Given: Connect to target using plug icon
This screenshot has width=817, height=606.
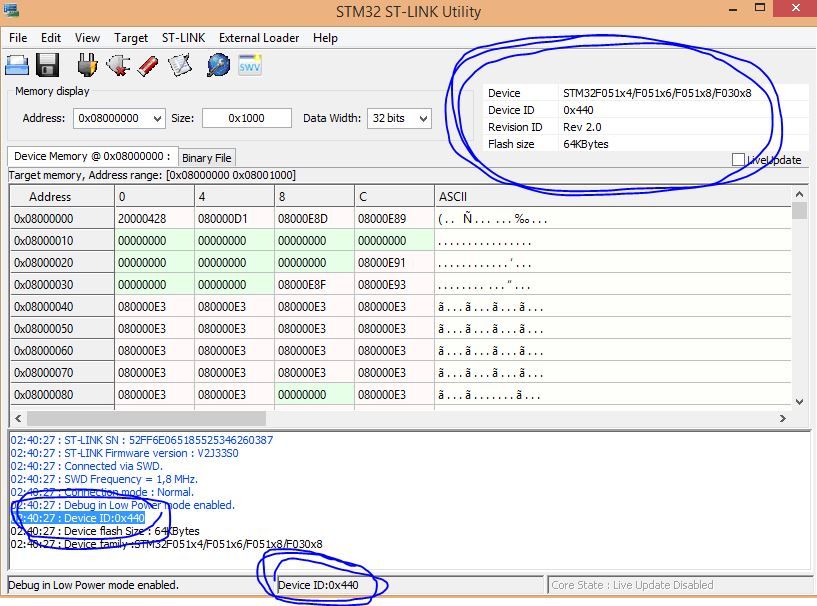Looking at the screenshot, I should (87, 66).
